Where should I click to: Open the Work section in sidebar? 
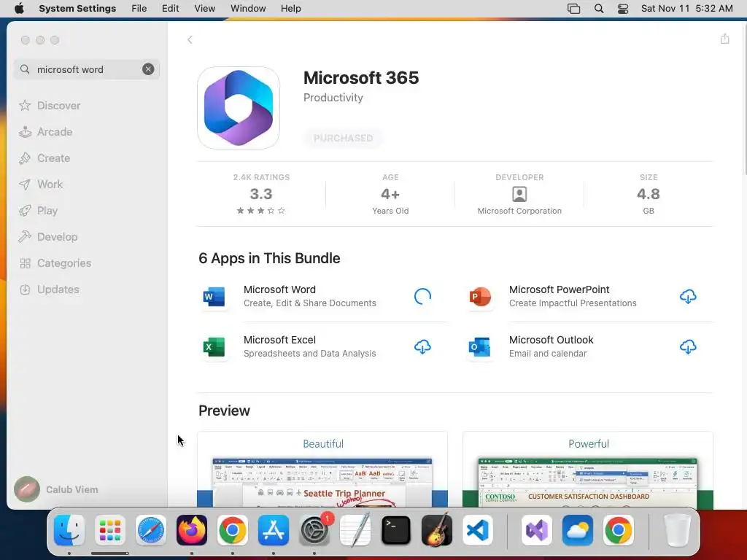[41, 184]
